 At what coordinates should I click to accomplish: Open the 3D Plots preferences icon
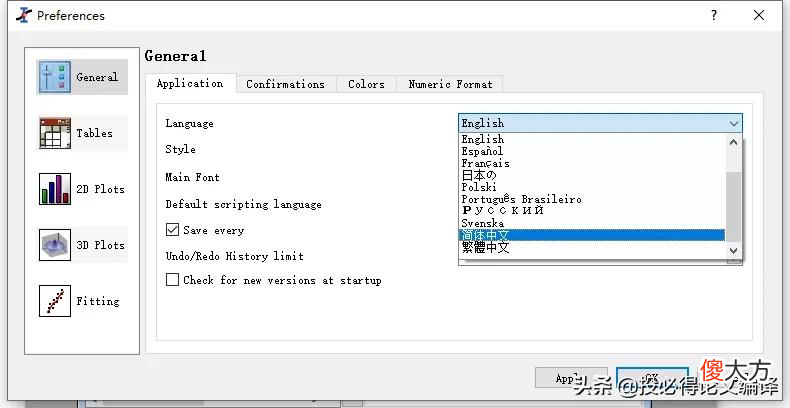coord(54,245)
